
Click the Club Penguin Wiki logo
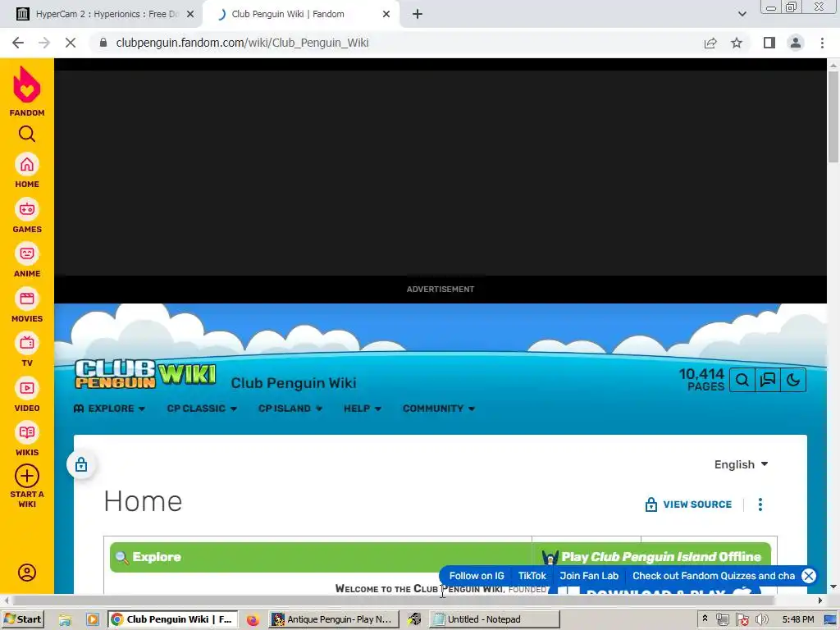point(145,374)
